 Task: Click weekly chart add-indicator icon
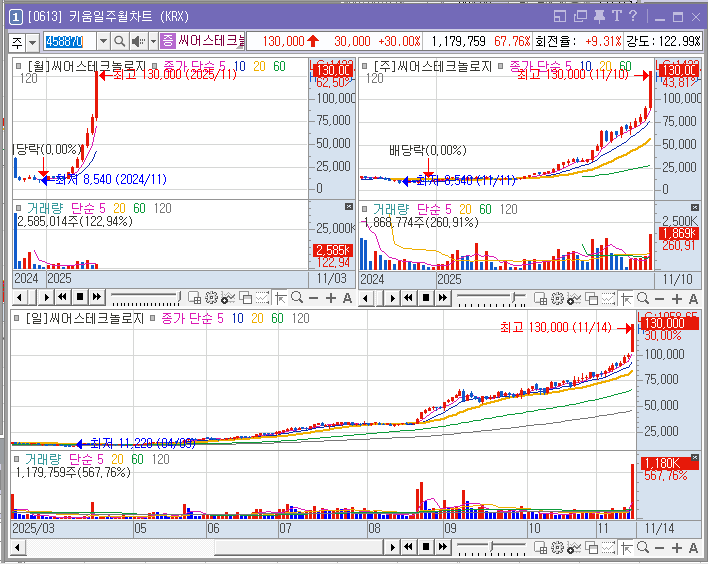coord(574,298)
